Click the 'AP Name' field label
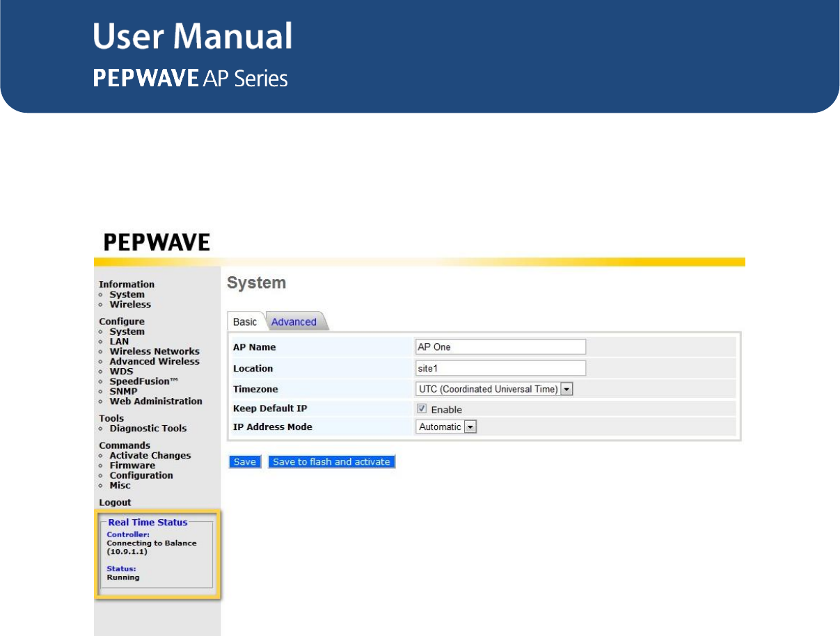840x636 pixels. click(254, 347)
